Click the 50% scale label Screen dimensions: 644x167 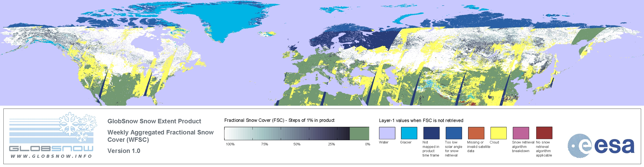coord(297,144)
